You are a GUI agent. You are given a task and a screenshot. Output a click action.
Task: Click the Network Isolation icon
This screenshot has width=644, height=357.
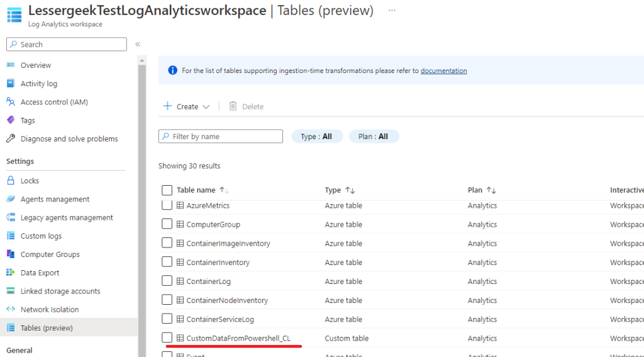10,310
